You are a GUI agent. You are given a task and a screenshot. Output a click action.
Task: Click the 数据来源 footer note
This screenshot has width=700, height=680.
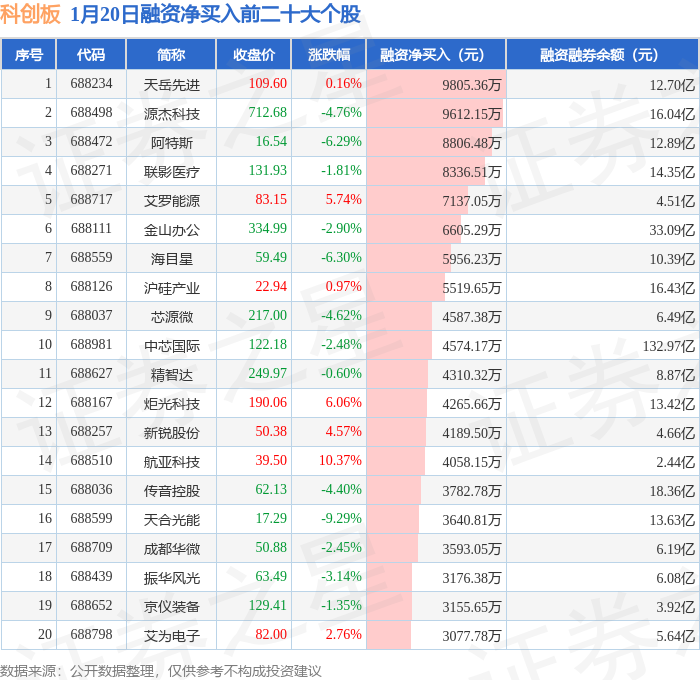point(160,671)
